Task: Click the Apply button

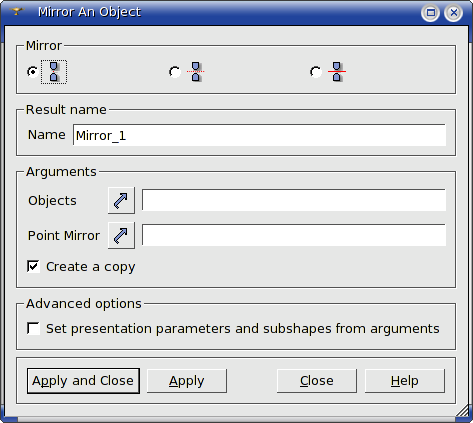Action: tap(187, 381)
